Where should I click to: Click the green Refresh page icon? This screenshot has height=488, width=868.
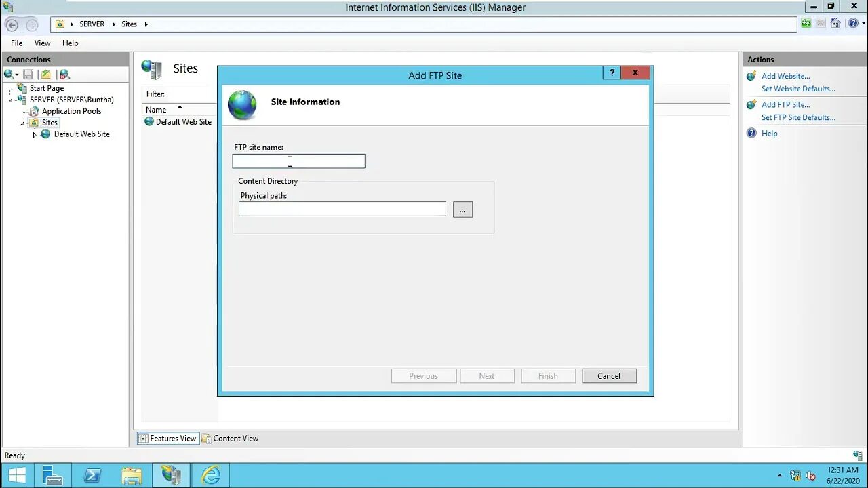(x=806, y=24)
